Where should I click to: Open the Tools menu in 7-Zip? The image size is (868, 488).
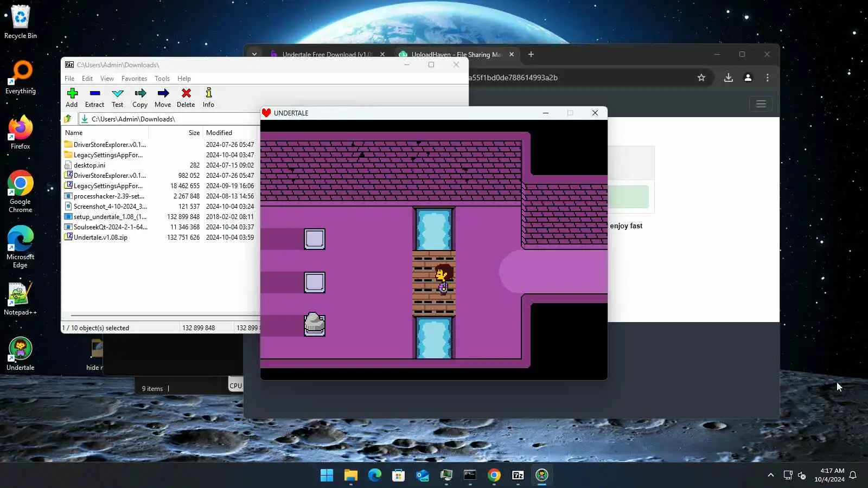point(162,79)
